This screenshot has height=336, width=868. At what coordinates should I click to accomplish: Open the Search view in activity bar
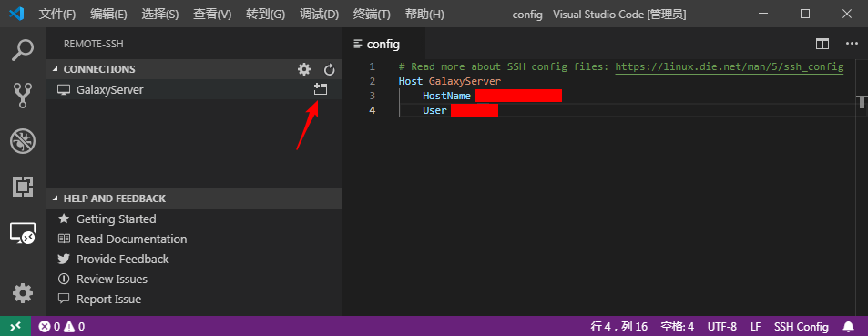23,50
